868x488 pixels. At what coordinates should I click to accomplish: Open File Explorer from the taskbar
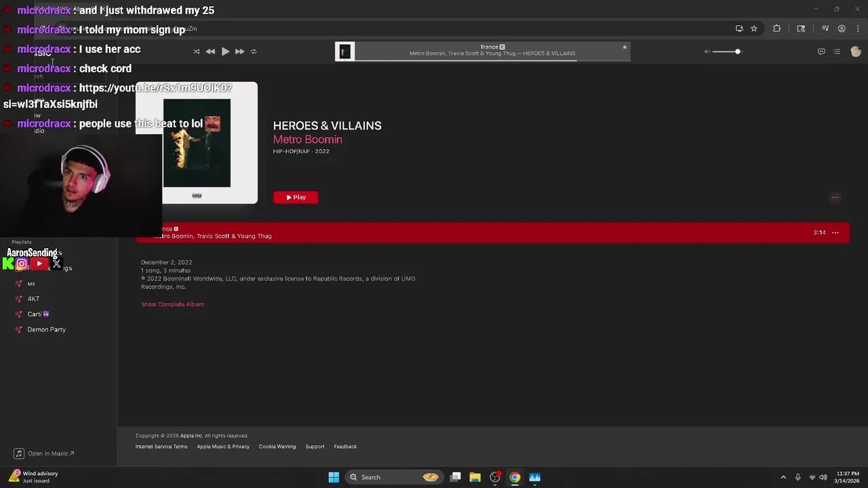point(475,477)
